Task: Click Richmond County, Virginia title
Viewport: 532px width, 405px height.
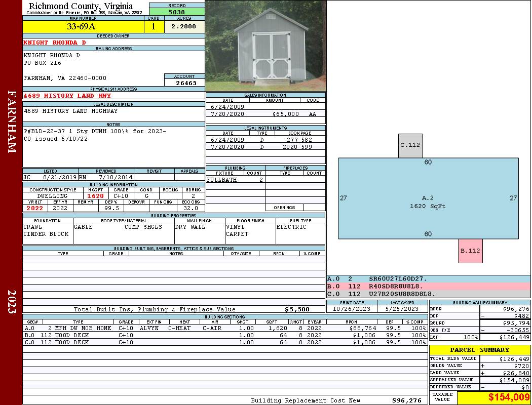Action: pos(81,6)
